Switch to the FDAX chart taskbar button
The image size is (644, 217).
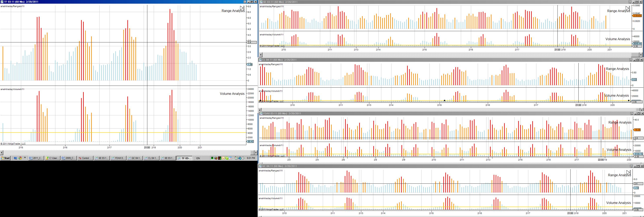tap(118, 158)
